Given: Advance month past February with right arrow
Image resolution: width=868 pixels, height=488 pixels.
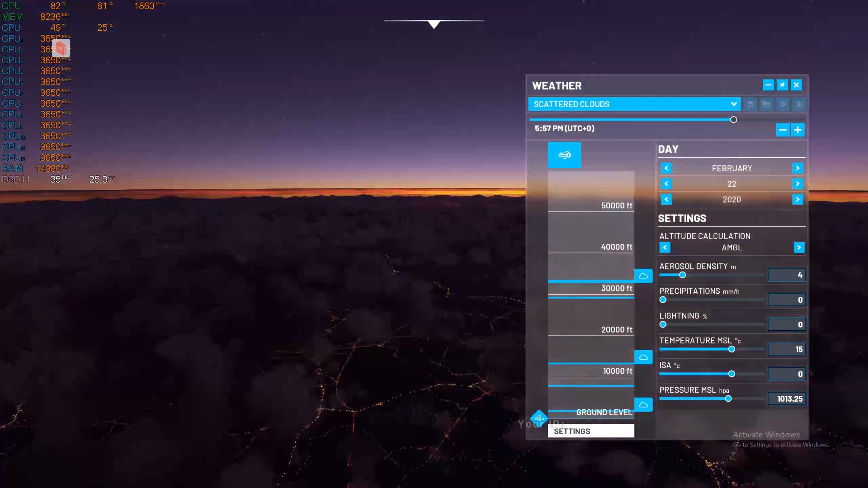Looking at the screenshot, I should click(x=797, y=168).
